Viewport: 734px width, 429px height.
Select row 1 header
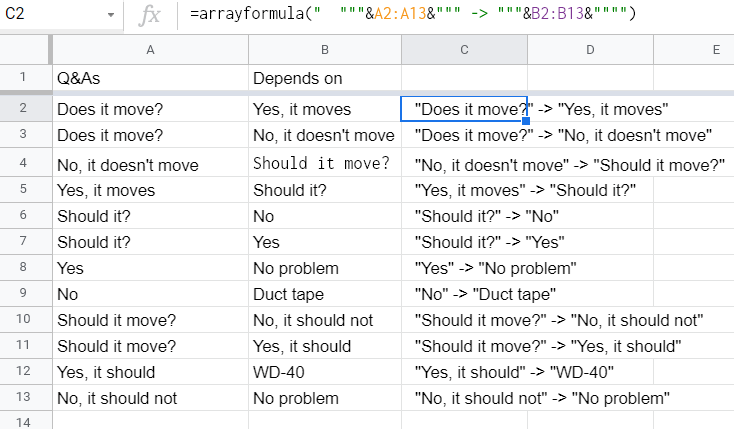(25, 77)
